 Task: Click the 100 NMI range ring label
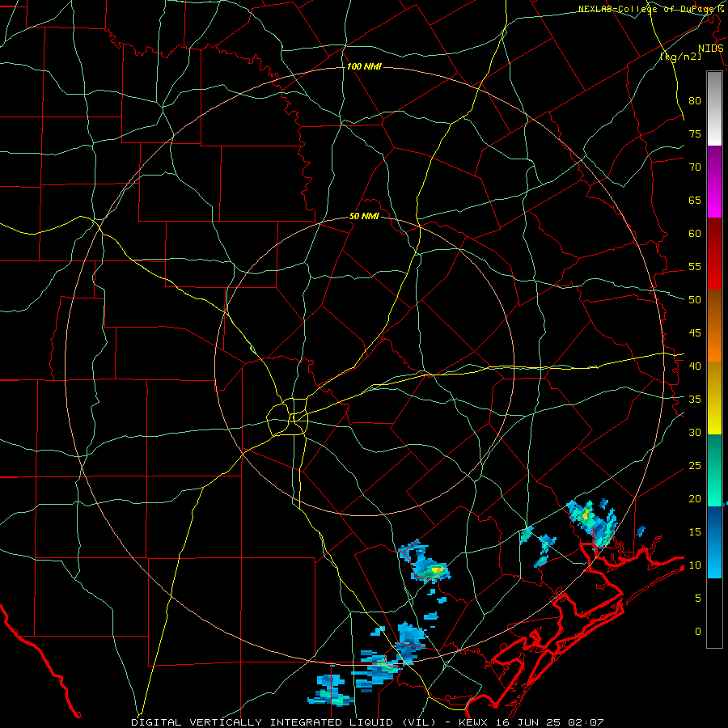pyautogui.click(x=364, y=67)
